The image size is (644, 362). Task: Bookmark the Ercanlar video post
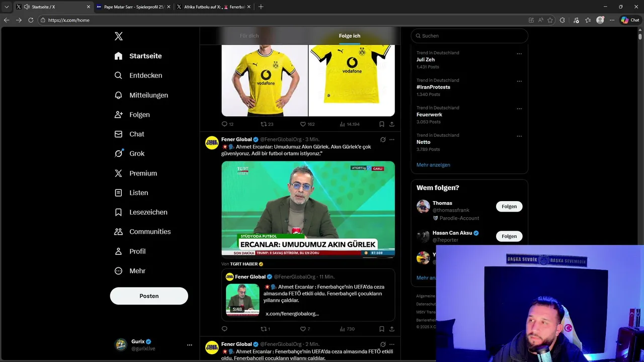click(x=382, y=329)
